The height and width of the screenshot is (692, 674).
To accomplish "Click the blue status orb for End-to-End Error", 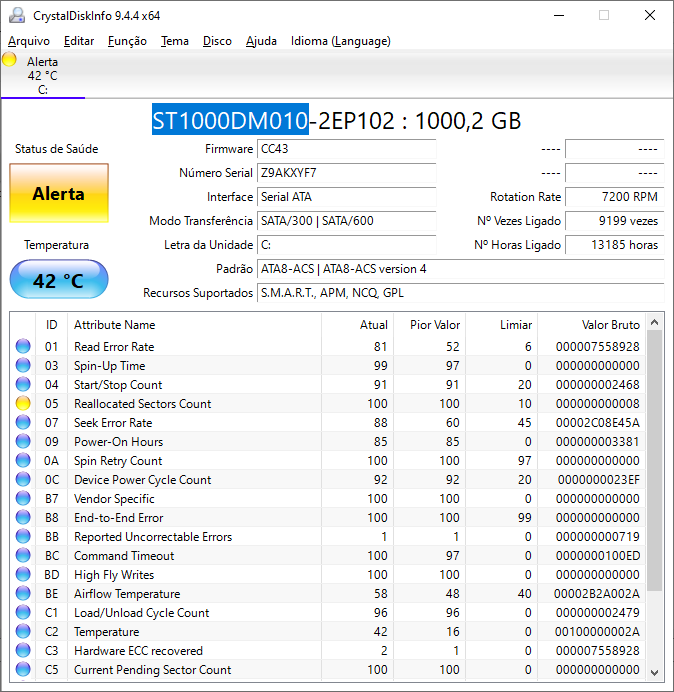I will 23,517.
